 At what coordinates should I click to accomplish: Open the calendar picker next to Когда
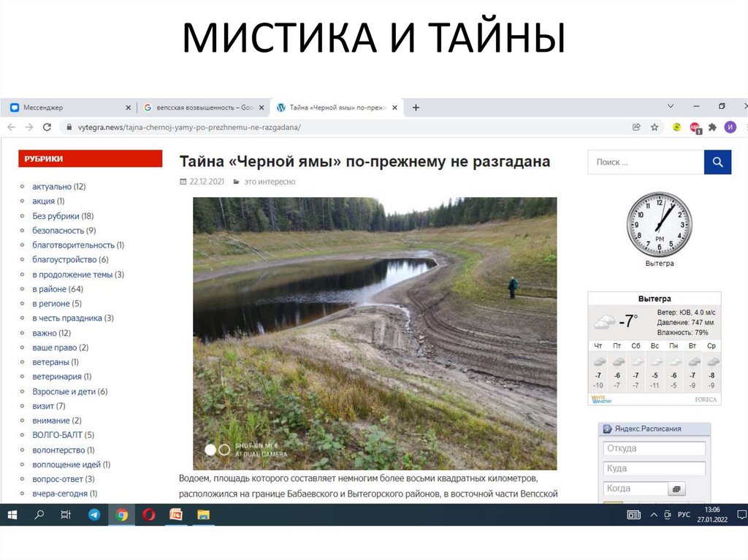coord(676,488)
